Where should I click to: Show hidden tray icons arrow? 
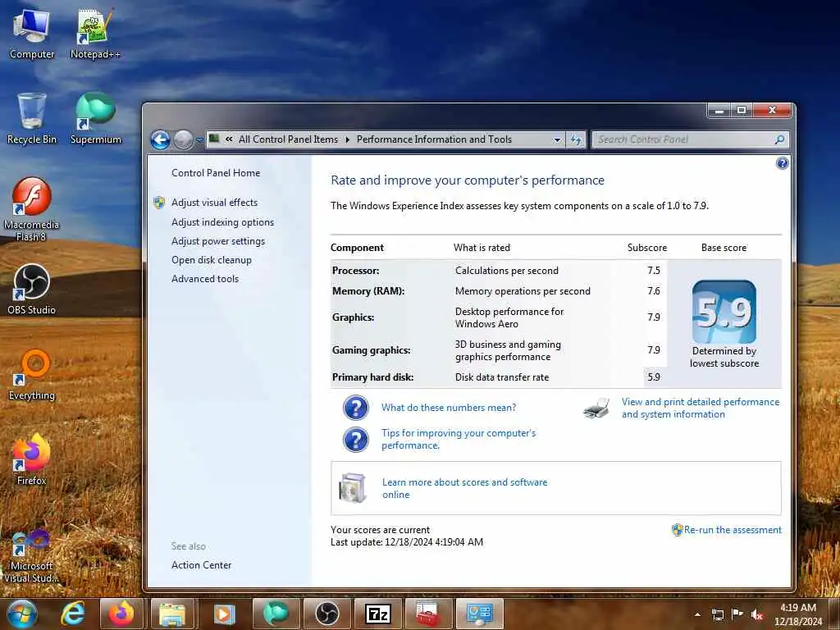(x=697, y=614)
